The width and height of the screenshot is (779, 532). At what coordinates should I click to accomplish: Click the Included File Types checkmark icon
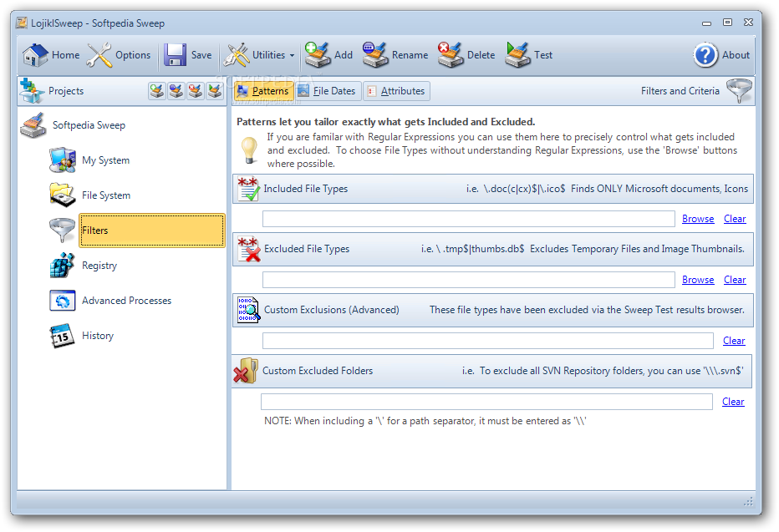point(248,189)
